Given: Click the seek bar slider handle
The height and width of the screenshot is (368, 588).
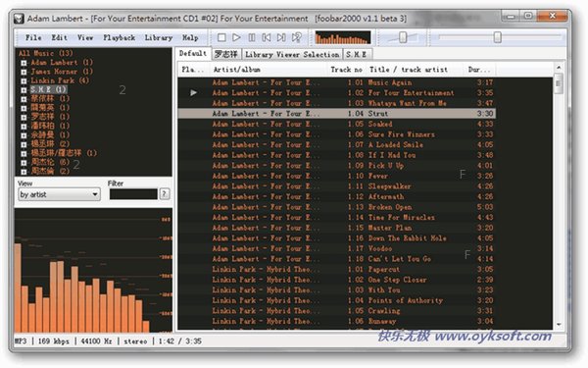Looking at the screenshot, I should click(x=497, y=37).
